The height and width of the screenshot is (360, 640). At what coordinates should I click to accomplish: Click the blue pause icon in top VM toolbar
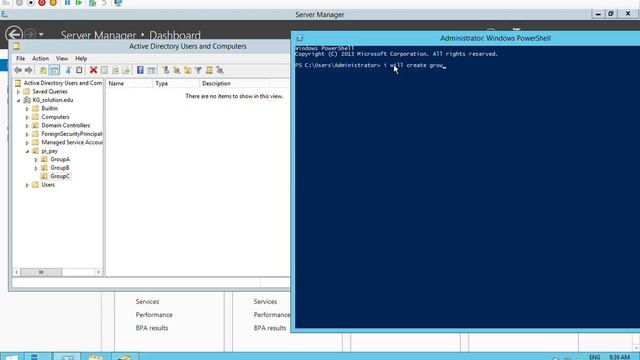pyautogui.click(x=67, y=3)
